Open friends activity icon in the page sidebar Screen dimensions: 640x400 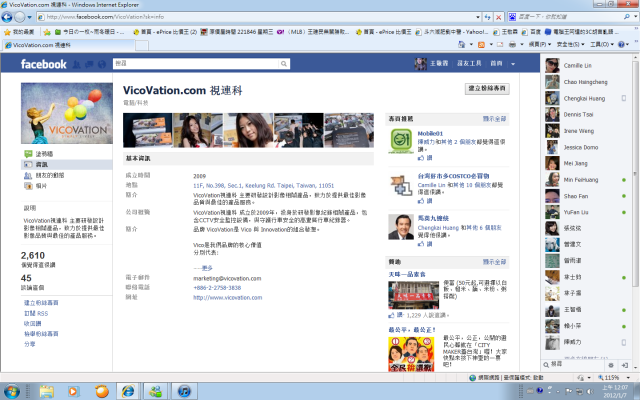coord(28,176)
